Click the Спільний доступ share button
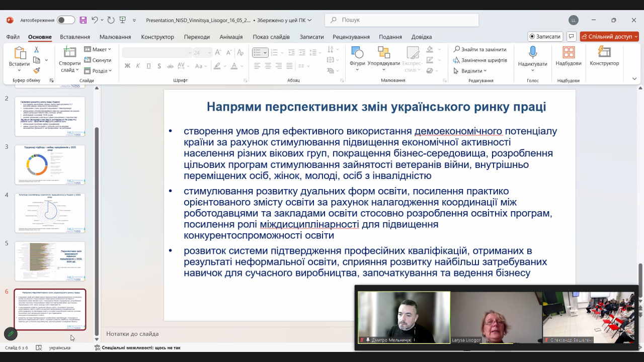This screenshot has height=362, width=644. (x=609, y=36)
